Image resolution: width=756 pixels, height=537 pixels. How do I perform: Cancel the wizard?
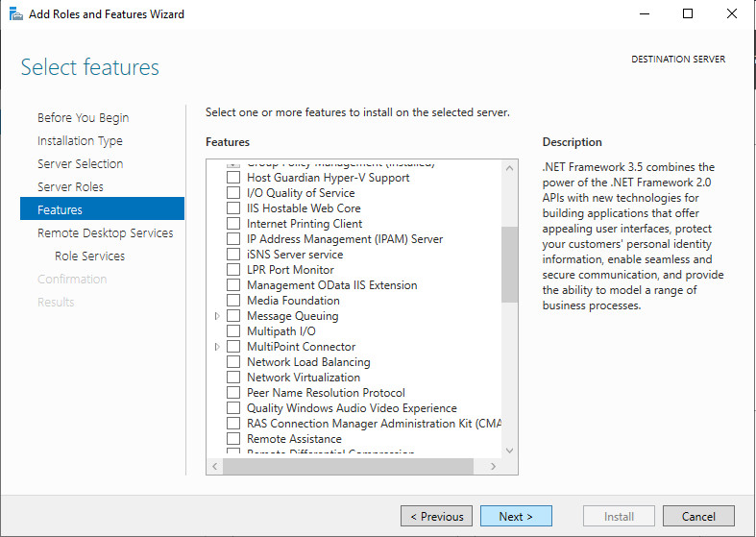pos(698,516)
